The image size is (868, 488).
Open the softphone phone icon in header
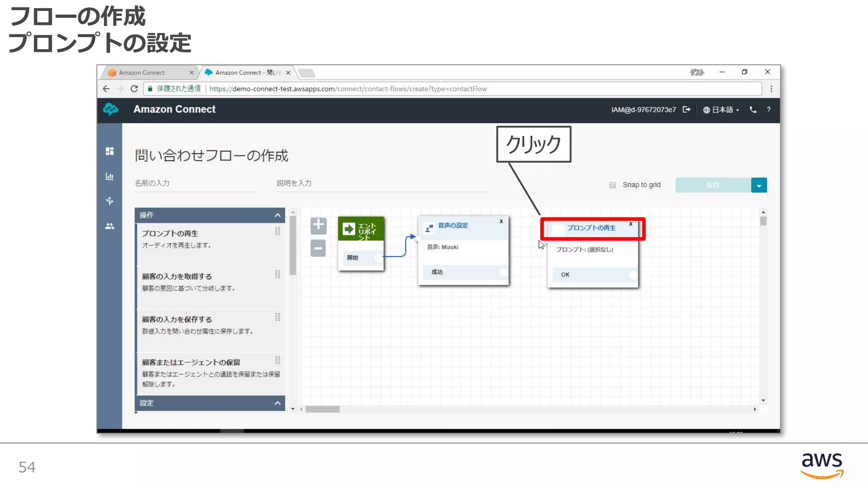click(753, 110)
